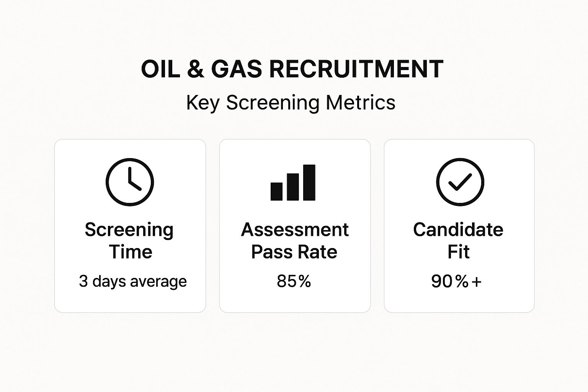Click the shortest bar in the chart icon
The width and height of the screenshot is (588, 392).
coord(276,191)
